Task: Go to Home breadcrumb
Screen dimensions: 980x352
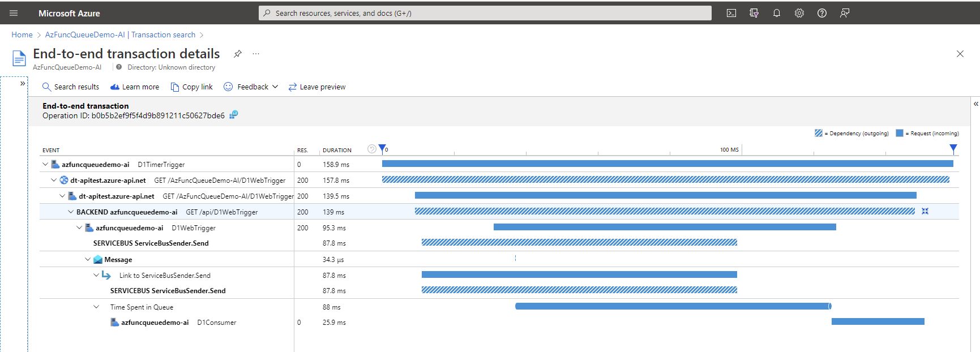Action: 22,35
